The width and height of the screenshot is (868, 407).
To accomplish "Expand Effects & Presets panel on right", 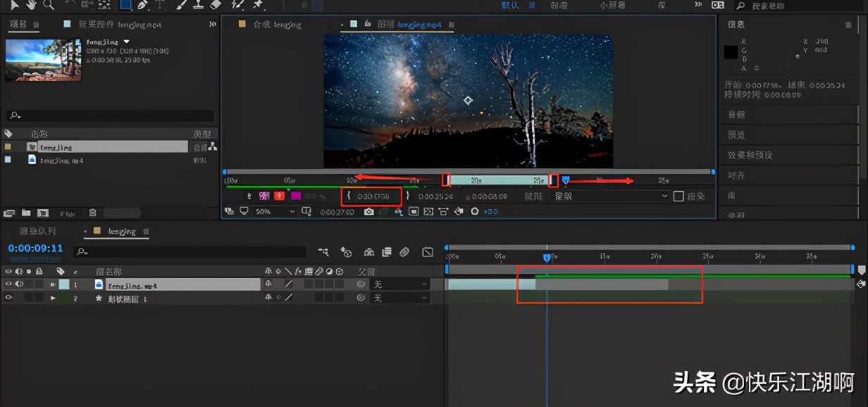I will click(x=750, y=155).
